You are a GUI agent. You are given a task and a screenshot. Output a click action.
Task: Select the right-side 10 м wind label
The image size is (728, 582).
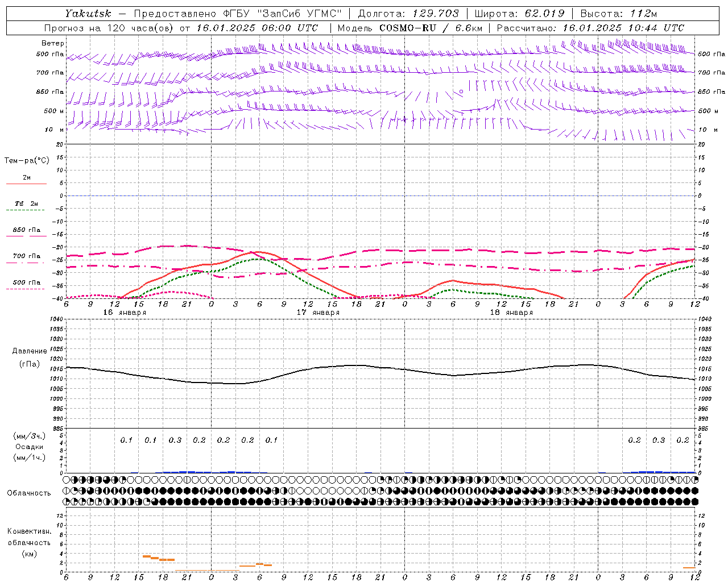coord(708,130)
